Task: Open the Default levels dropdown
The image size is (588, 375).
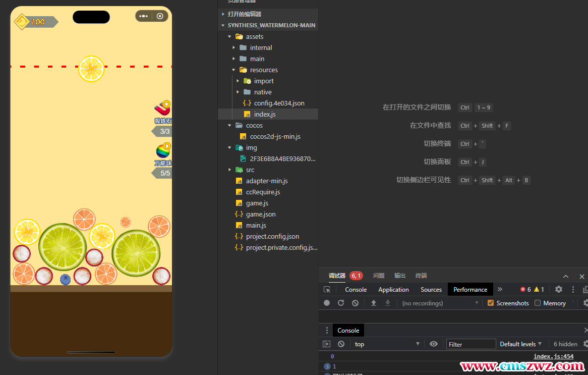Action: click(x=520, y=344)
